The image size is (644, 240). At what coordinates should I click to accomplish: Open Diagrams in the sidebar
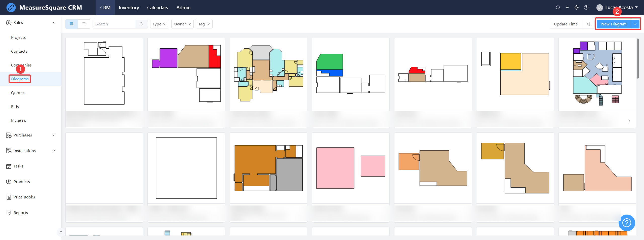(20, 79)
